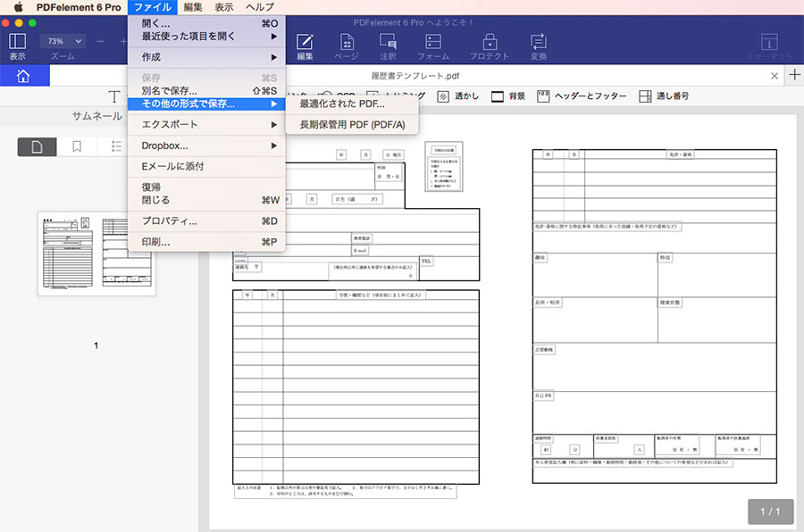Click the green fullscreen window button
This screenshot has height=532, width=804.
point(32,23)
